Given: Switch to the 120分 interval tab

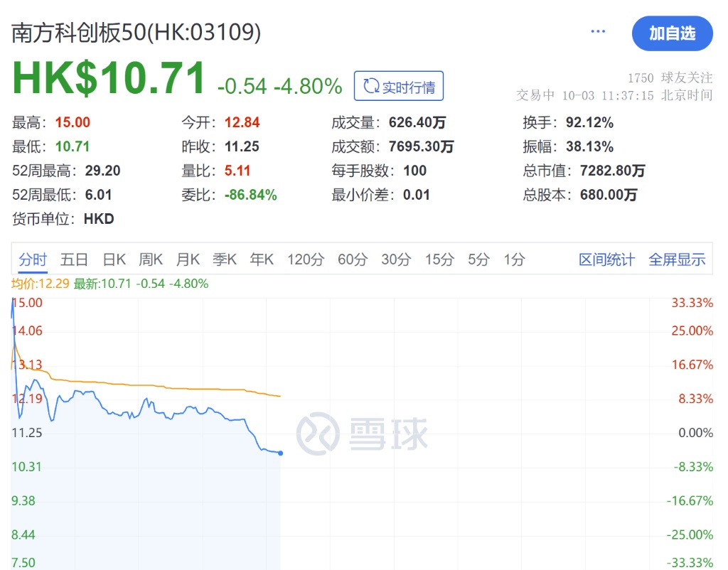Looking at the screenshot, I should (305, 259).
